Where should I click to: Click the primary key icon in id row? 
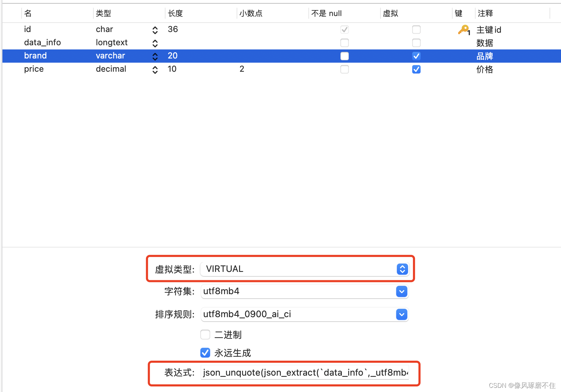pos(464,30)
